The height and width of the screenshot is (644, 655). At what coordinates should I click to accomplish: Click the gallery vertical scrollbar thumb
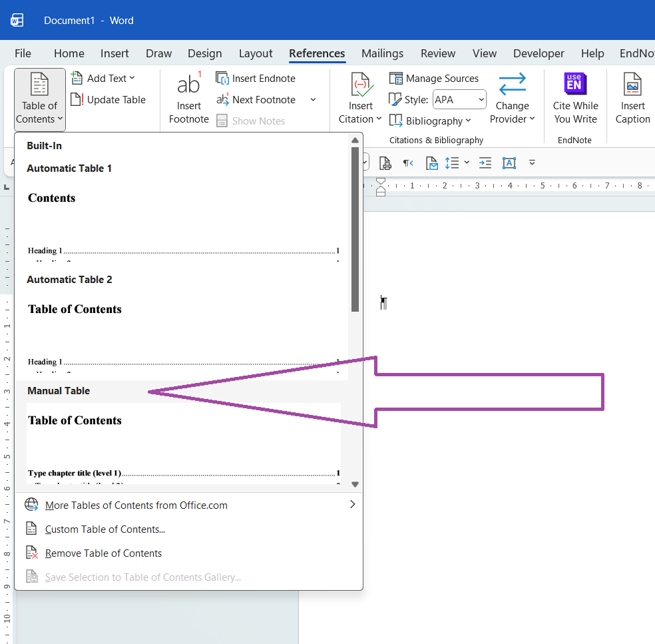point(355,230)
